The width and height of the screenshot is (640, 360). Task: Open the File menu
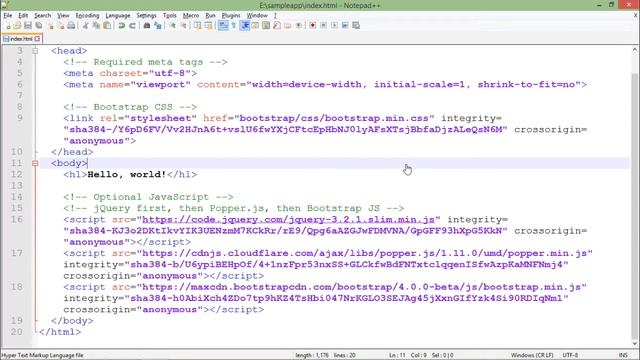[8, 16]
